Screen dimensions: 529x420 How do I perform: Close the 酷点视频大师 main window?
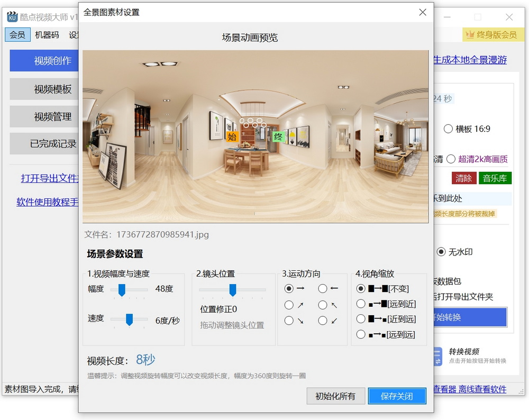click(509, 17)
